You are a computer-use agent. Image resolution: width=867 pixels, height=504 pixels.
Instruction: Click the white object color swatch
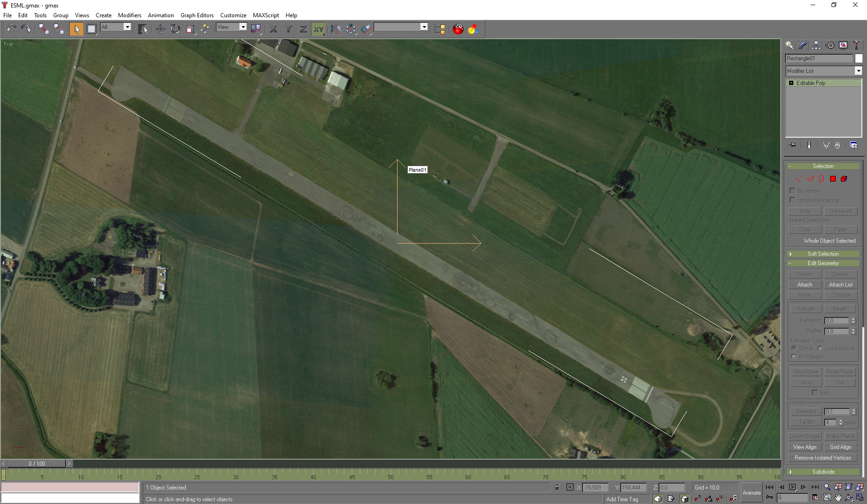click(x=859, y=58)
